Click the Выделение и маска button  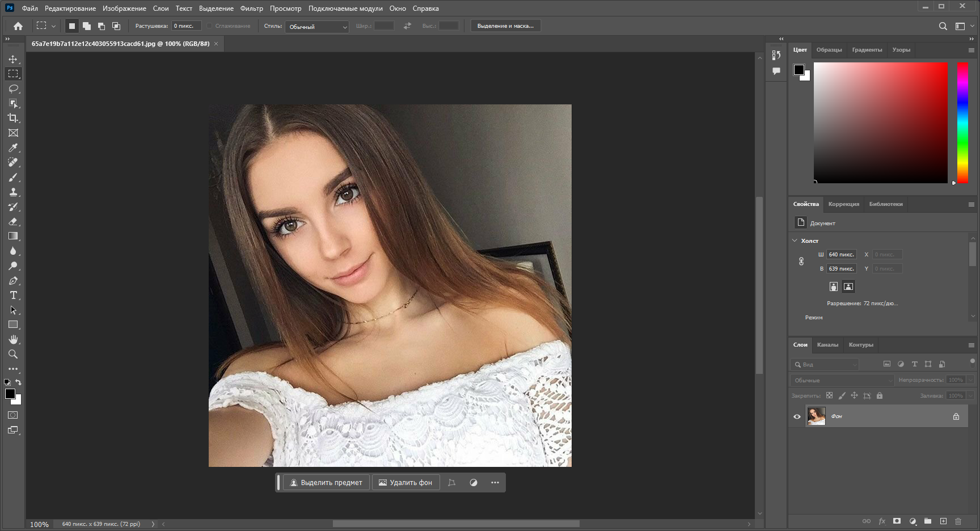505,26
